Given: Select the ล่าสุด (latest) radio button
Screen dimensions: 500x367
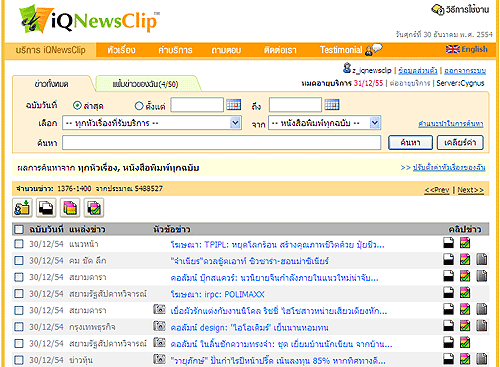Looking at the screenshot, I should [x=77, y=106].
